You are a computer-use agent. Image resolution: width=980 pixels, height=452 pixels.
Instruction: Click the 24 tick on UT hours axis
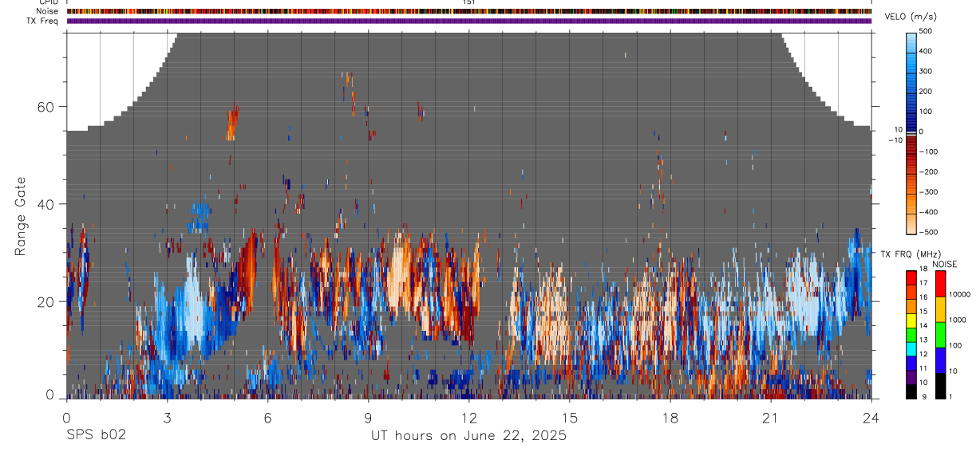point(871,417)
